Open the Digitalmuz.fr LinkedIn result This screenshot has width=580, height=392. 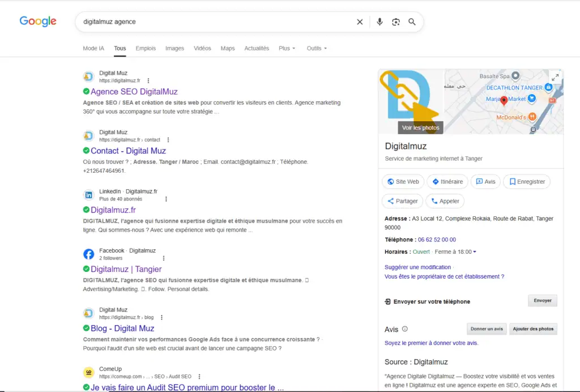pyautogui.click(x=113, y=210)
